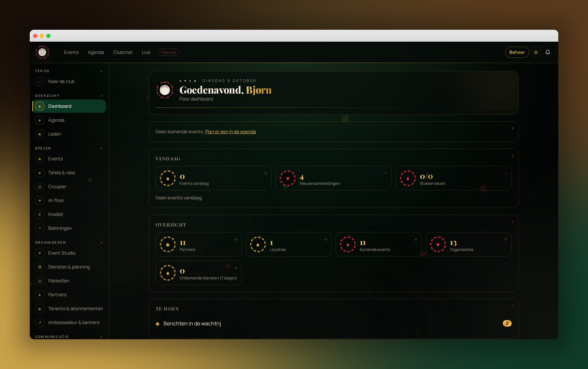The width and height of the screenshot is (588, 369).
Task: Toggle the light/dark theme sun icon
Action: pyautogui.click(x=536, y=52)
